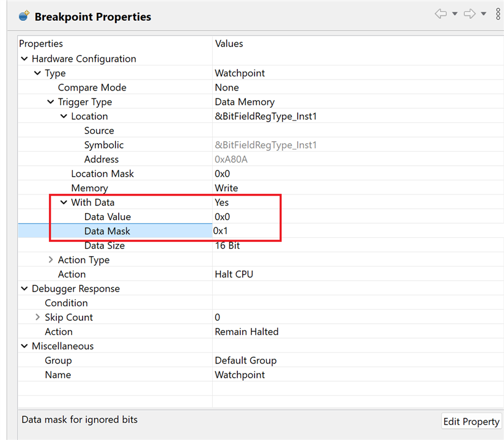
Task: Click the Location Mask value 0x0
Action: 223,174
